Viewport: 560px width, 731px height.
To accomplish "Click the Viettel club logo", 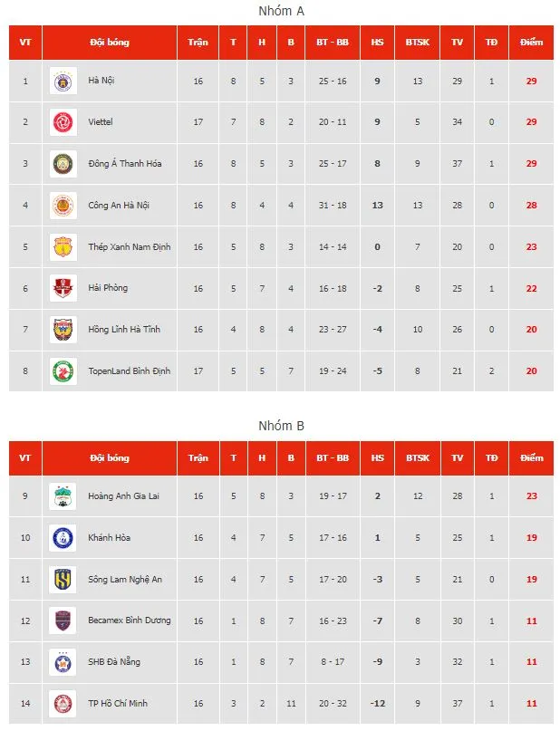I will pos(63,122).
